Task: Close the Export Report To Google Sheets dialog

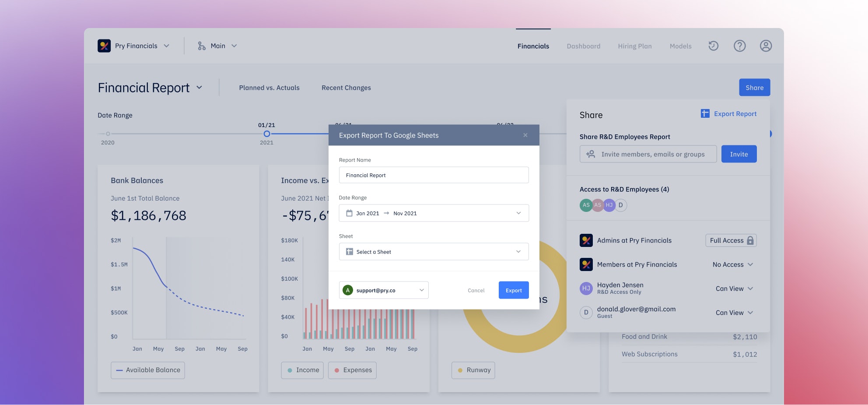Action: pos(525,135)
